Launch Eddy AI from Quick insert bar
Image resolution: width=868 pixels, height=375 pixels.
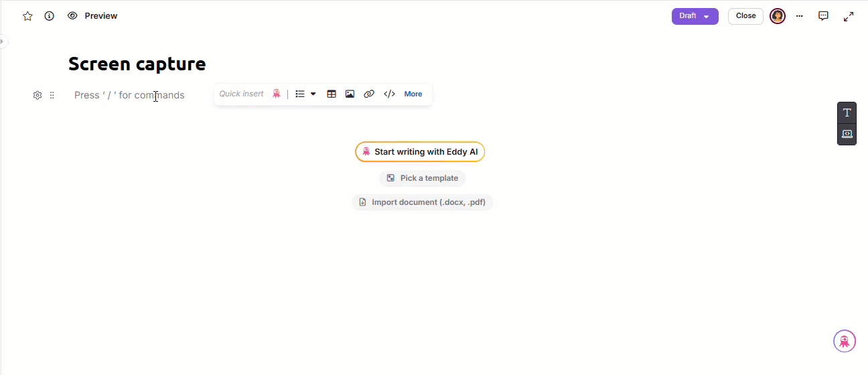tap(276, 94)
